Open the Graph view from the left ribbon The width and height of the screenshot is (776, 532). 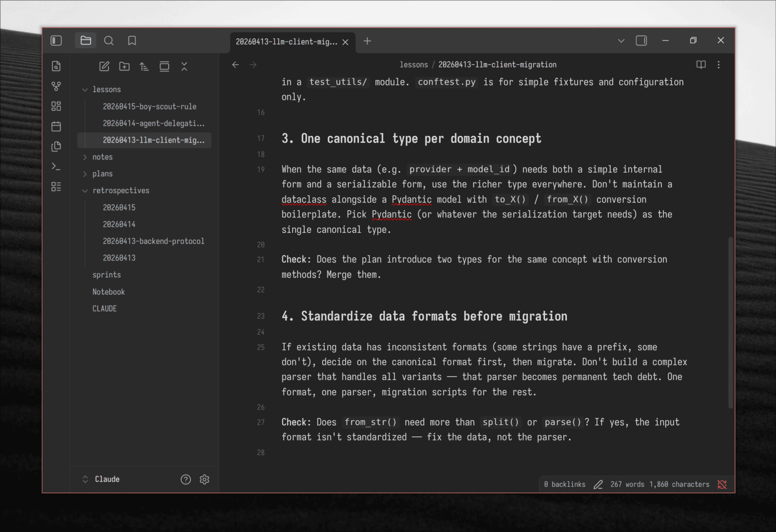tap(56, 86)
